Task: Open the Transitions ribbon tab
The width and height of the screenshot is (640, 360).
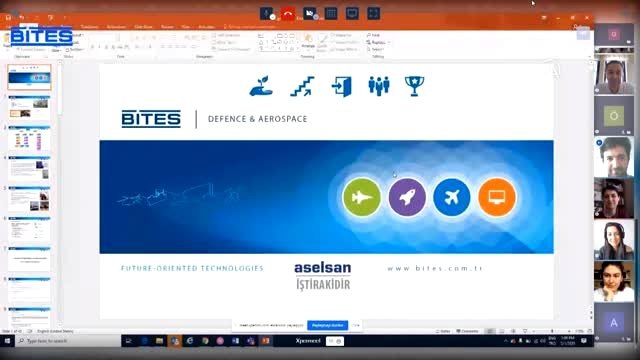Action: [89, 27]
